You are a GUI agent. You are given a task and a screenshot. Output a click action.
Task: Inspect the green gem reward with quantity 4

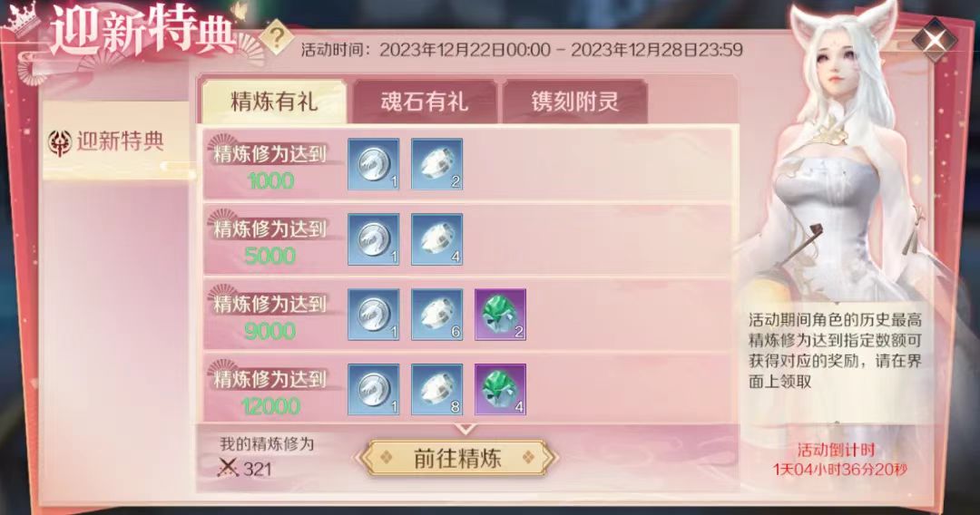pos(500,390)
